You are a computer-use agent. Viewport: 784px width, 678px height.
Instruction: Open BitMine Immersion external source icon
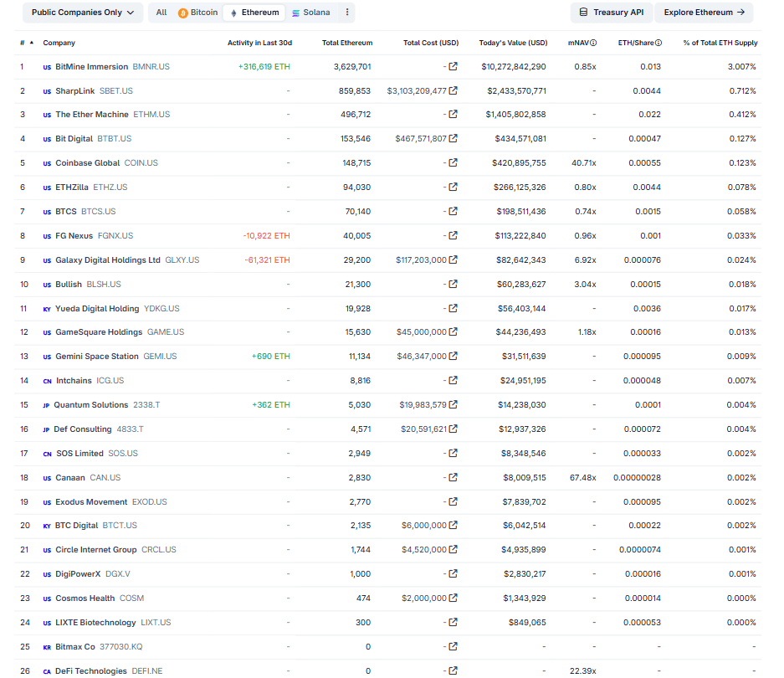tap(453, 67)
